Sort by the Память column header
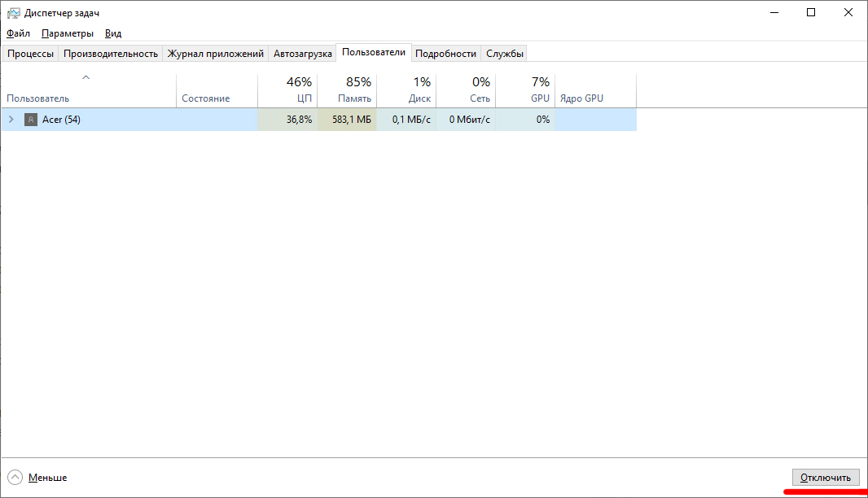Image resolution: width=868 pixels, height=498 pixels. (347, 90)
